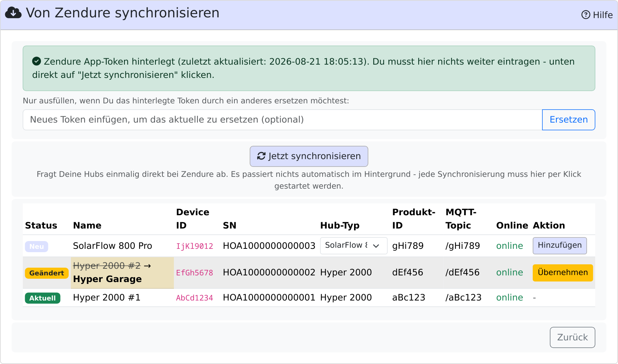Click the SN column header
The height and width of the screenshot is (364, 618).
(x=230, y=226)
